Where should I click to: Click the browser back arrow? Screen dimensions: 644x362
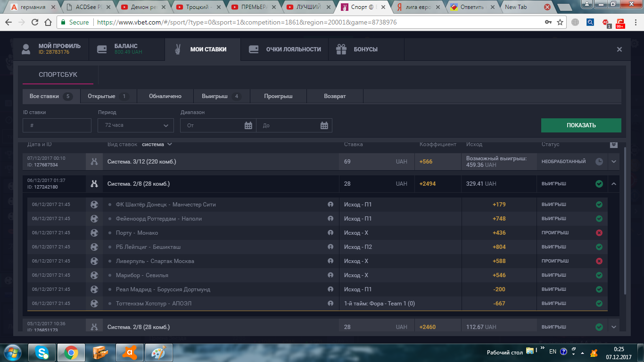pyautogui.click(x=9, y=22)
